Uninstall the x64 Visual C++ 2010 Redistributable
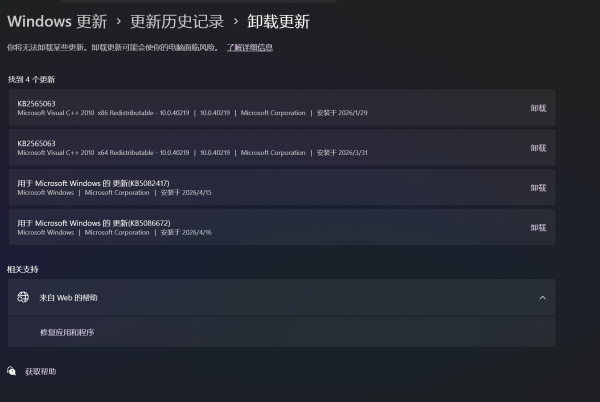 coord(538,148)
